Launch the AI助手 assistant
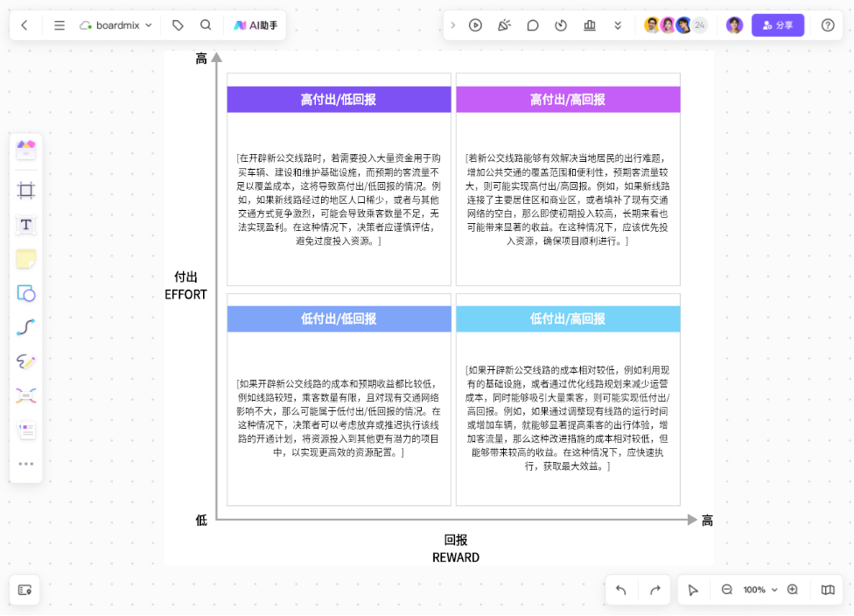This screenshot has height=616, width=854. coord(255,25)
